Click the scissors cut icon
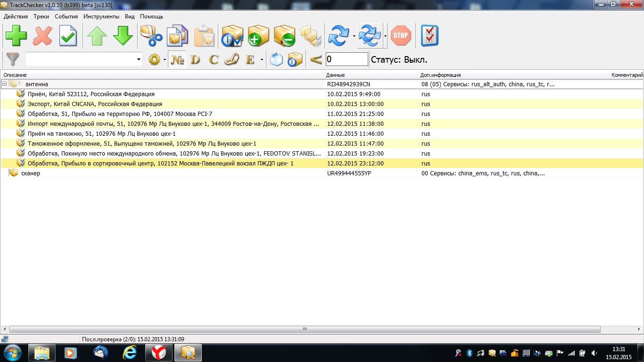Viewport: 644px width, 362px height. point(151,36)
